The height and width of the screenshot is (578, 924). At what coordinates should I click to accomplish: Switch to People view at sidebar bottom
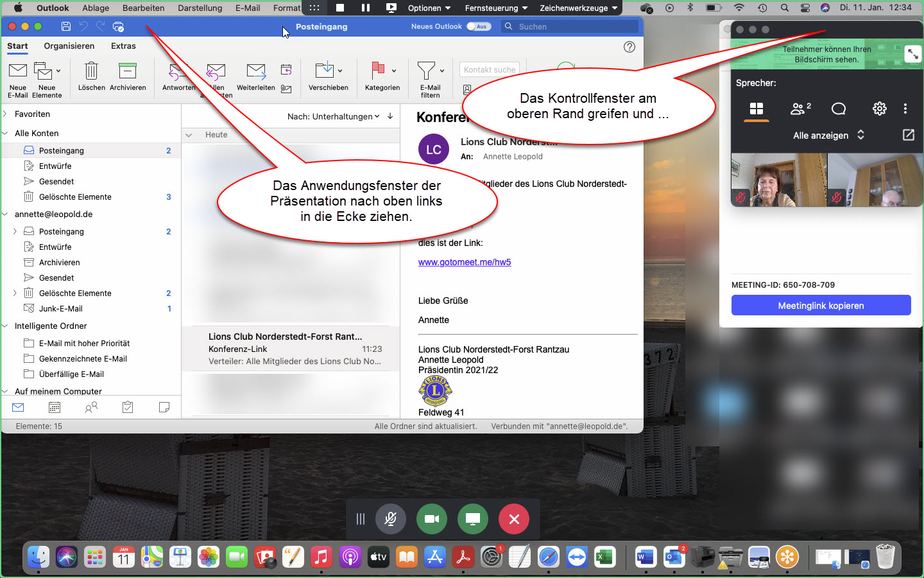[x=91, y=407]
